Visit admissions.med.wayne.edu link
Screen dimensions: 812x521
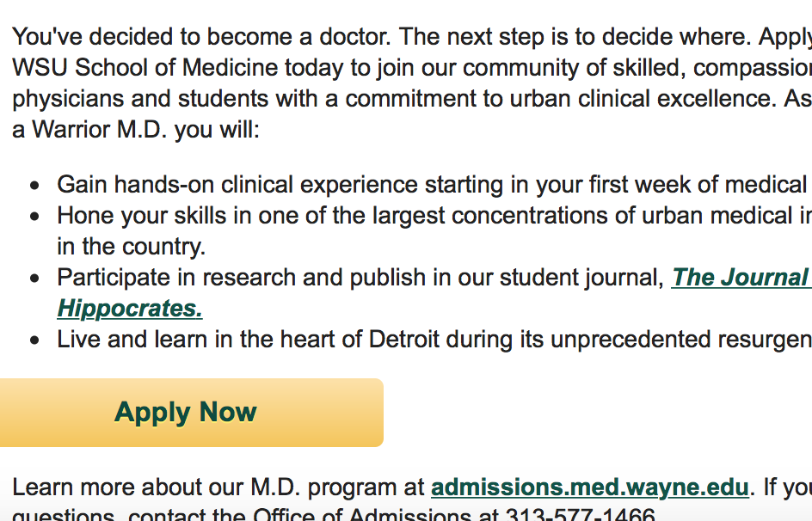tap(590, 487)
